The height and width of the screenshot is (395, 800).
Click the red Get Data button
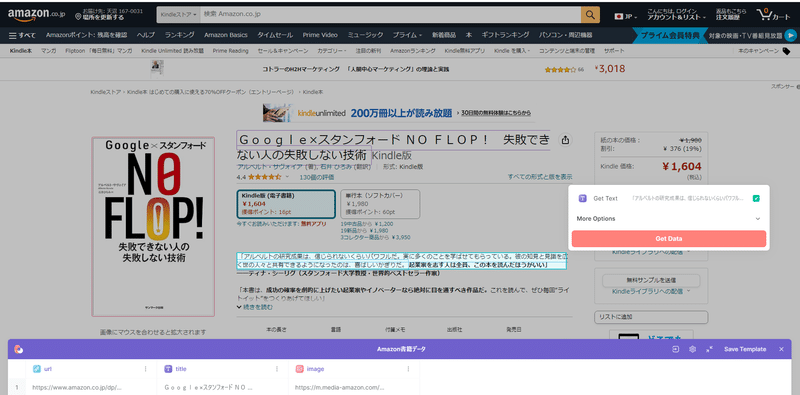(668, 238)
